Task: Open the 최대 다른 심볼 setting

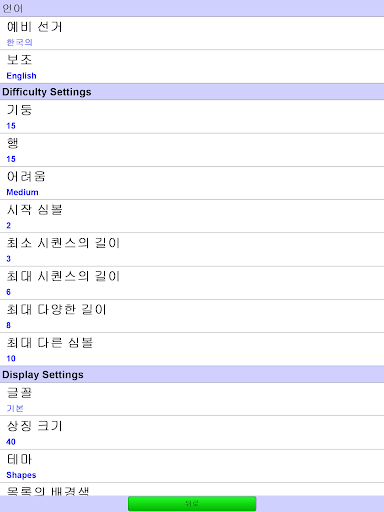Action: click(x=192, y=349)
